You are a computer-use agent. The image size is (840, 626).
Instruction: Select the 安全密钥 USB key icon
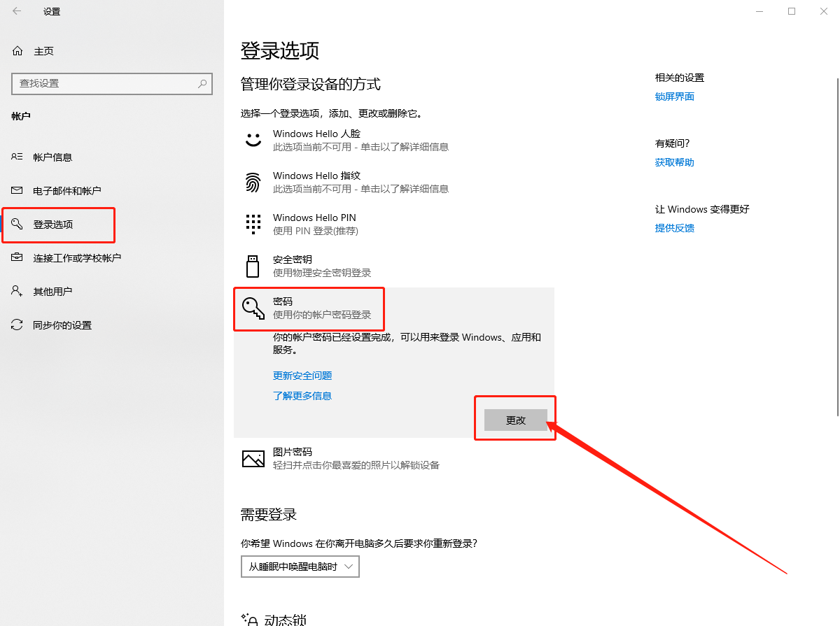tap(253, 265)
